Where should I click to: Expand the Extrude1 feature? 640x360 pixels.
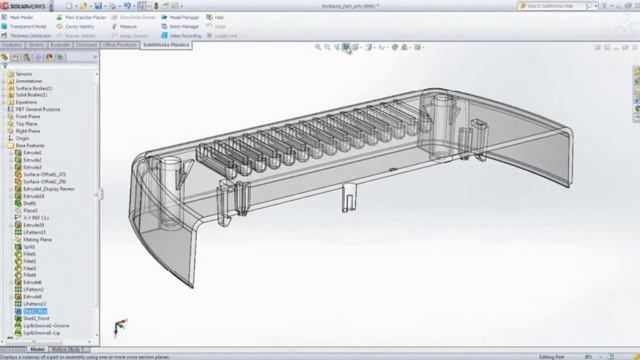pyautogui.click(x=11, y=153)
